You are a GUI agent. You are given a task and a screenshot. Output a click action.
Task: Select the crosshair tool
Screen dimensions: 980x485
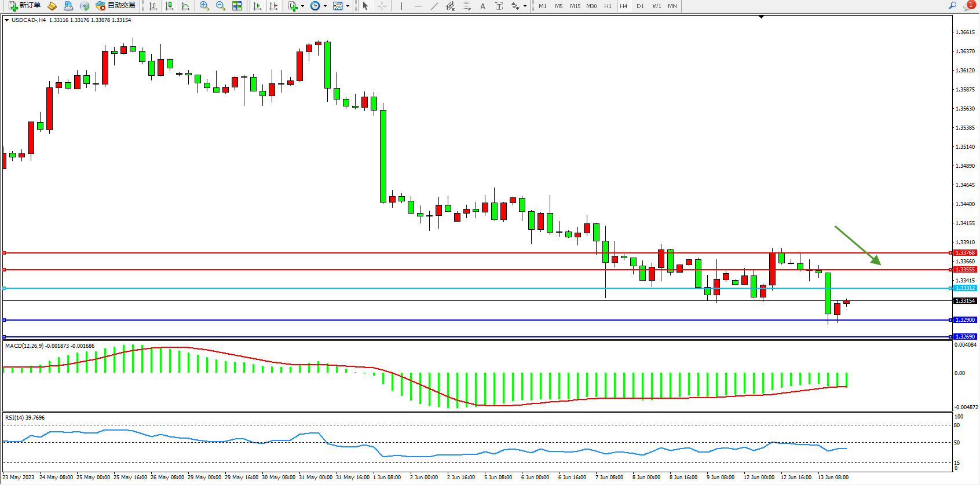pyautogui.click(x=382, y=6)
